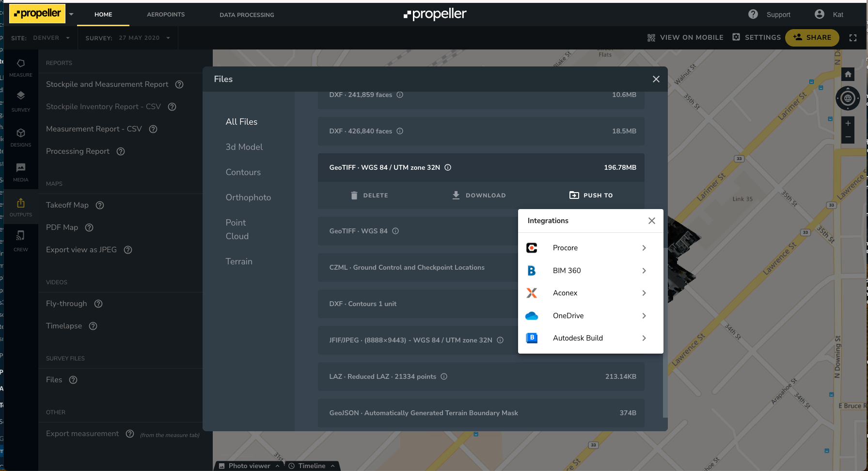Open the Designs panel icon
868x471 pixels.
pyautogui.click(x=21, y=137)
